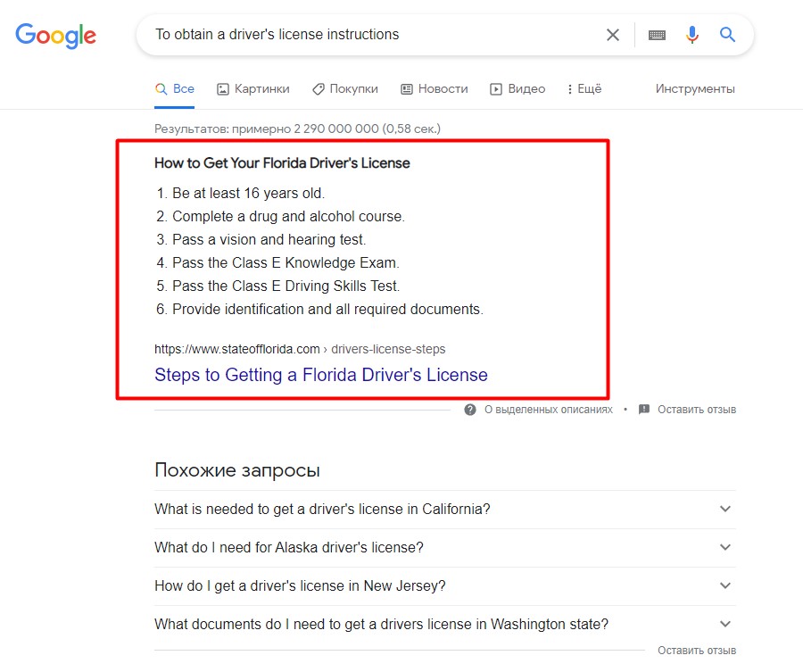Screen dimensions: 803x672
Task: Open the Видео tab
Action: (x=517, y=89)
